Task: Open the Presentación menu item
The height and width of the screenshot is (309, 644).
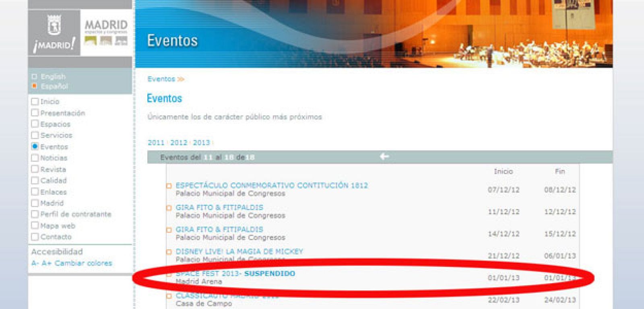Action: pyautogui.click(x=62, y=113)
